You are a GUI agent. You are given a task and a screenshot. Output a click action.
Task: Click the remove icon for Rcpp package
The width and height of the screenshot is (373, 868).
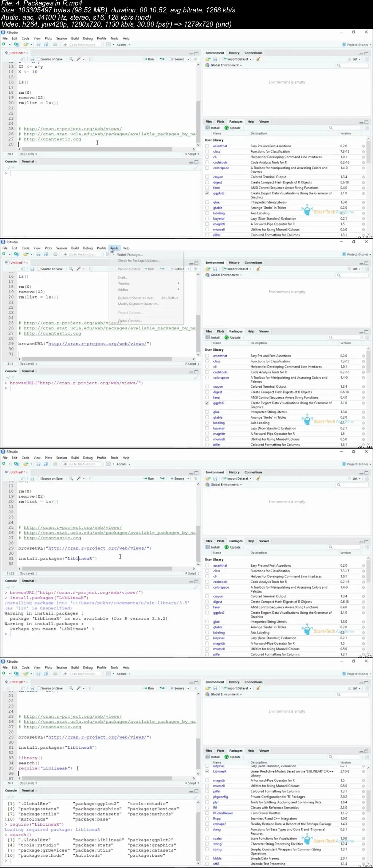363,819
